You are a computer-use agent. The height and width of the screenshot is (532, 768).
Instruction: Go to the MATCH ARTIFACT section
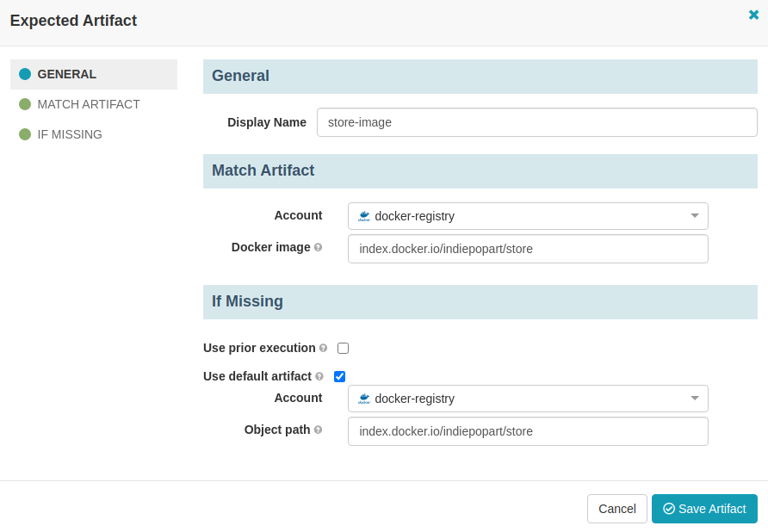click(x=88, y=104)
